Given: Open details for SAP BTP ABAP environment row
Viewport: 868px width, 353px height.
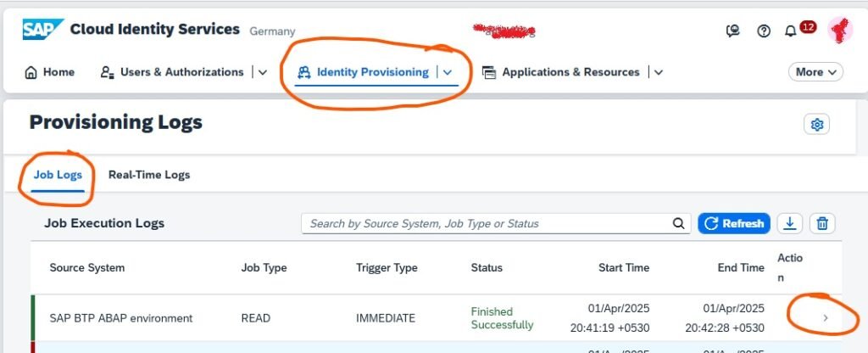Looking at the screenshot, I should click(826, 318).
